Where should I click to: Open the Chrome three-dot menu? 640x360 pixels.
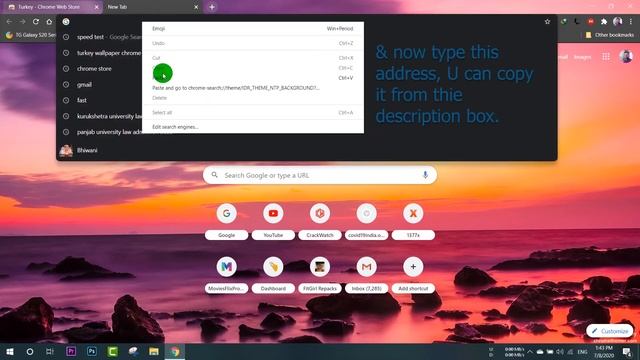point(631,22)
